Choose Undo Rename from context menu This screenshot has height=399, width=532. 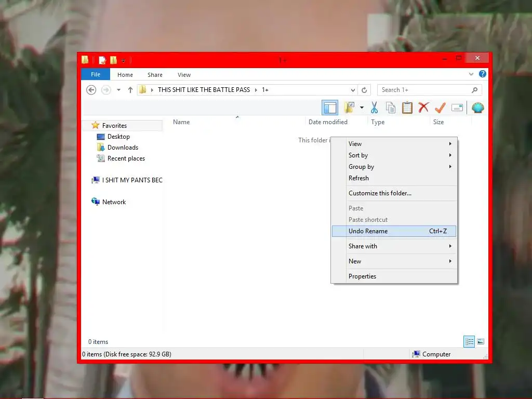point(394,231)
